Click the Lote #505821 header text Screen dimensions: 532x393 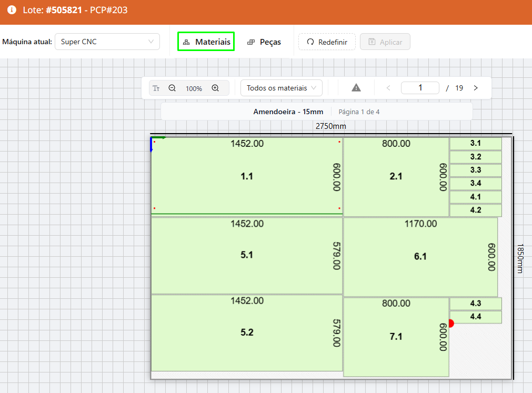click(x=75, y=10)
